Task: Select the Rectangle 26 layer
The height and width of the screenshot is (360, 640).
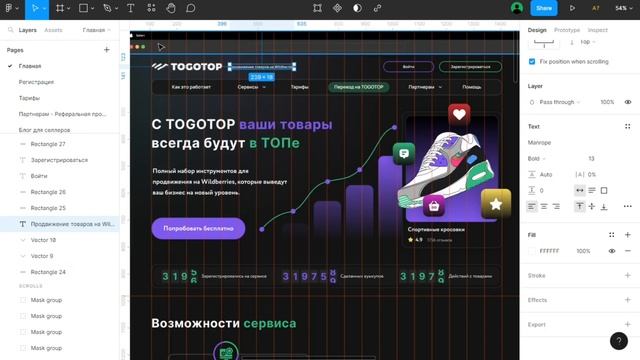Action: point(48,192)
